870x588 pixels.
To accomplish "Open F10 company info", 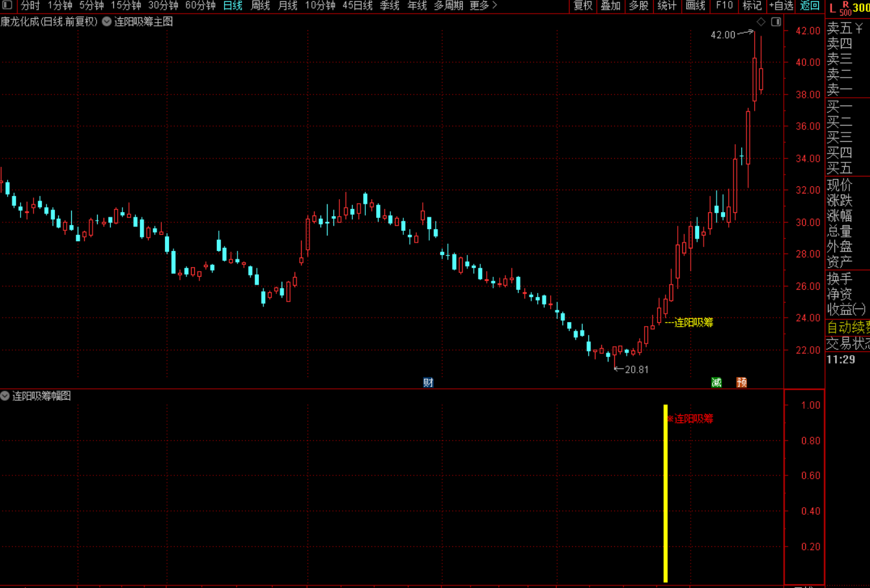I will point(724,5).
